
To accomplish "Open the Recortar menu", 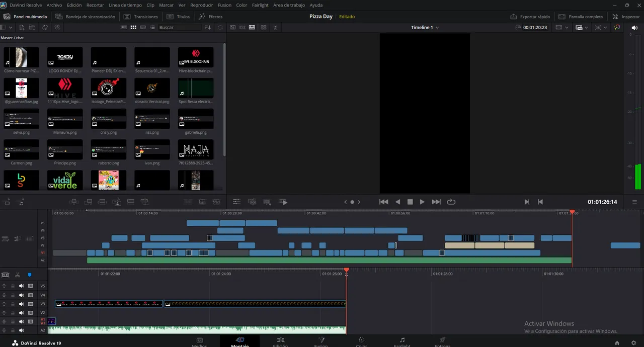I will 95,5.
